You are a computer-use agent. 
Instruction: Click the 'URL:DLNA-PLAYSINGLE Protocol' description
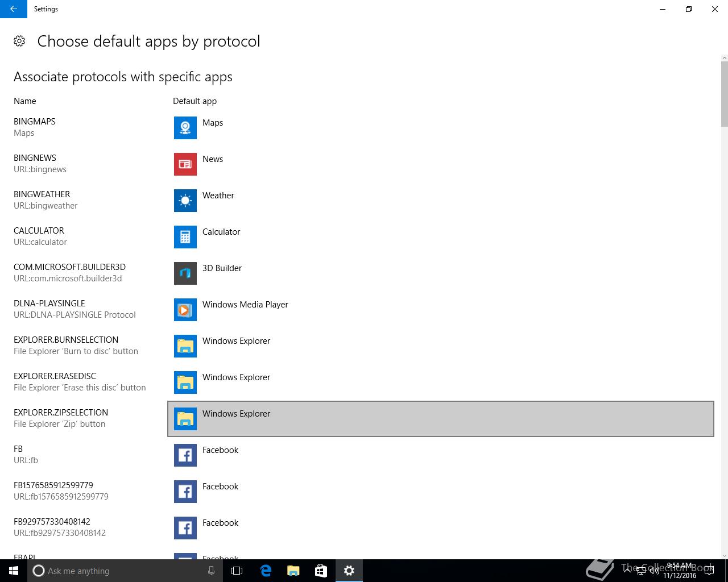click(x=75, y=315)
